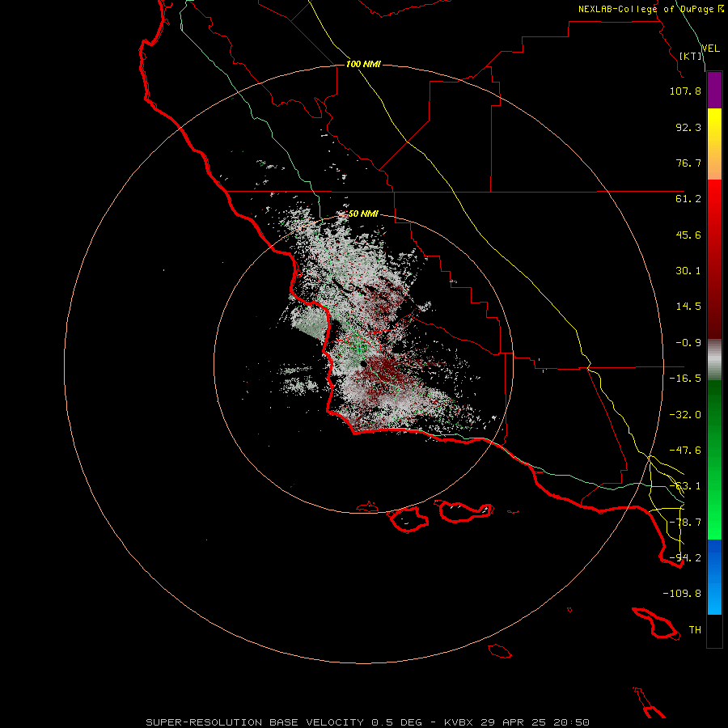Click the [KT] units label
Screen dimensions: 728x728
click(691, 56)
